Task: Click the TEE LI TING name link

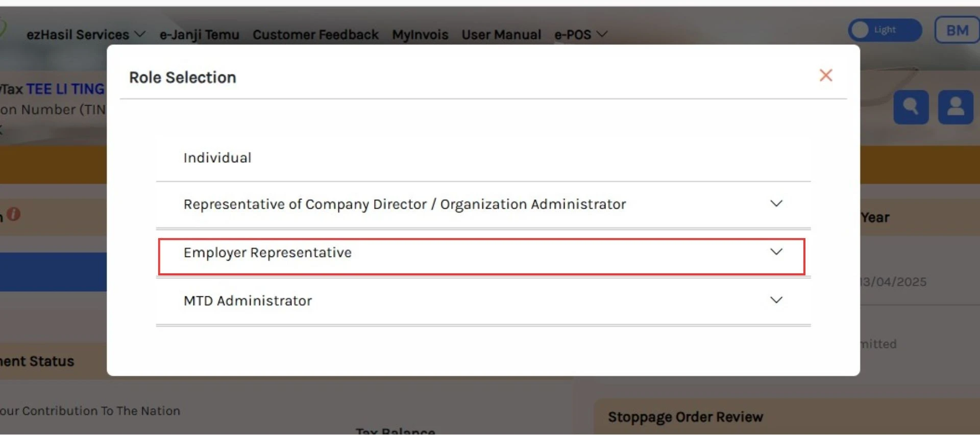Action: pos(65,89)
